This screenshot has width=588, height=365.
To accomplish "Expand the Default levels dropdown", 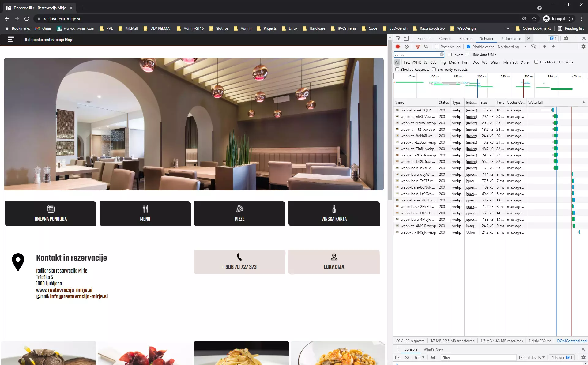I will [532, 358].
